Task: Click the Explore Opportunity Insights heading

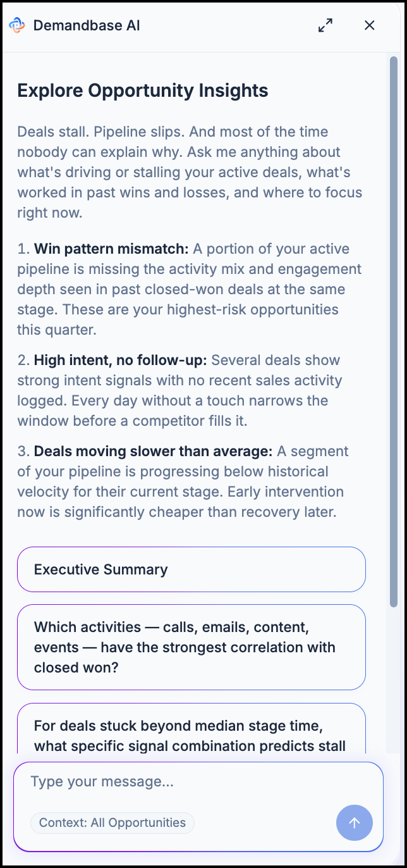Action: coord(143,90)
